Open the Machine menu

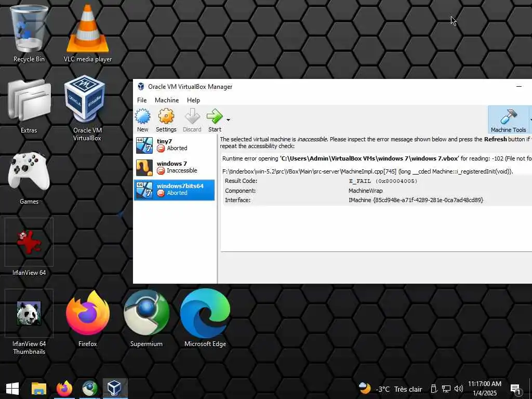[167, 100]
